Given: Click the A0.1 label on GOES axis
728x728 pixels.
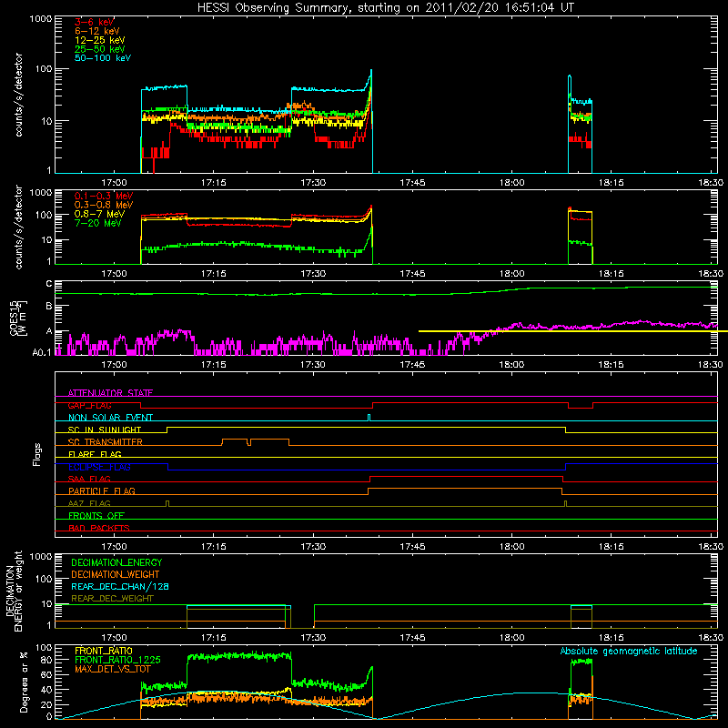Looking at the screenshot, I should [x=42, y=352].
